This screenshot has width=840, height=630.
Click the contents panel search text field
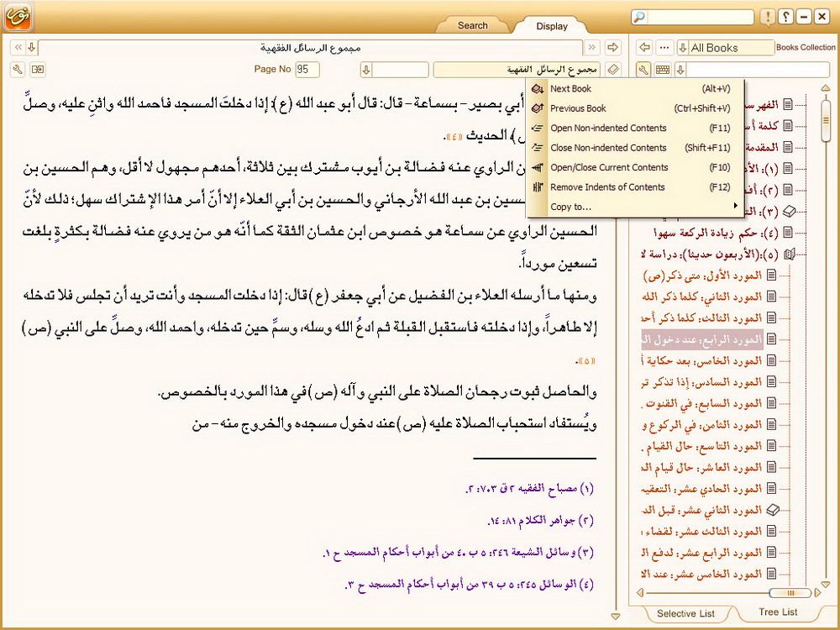tap(757, 69)
